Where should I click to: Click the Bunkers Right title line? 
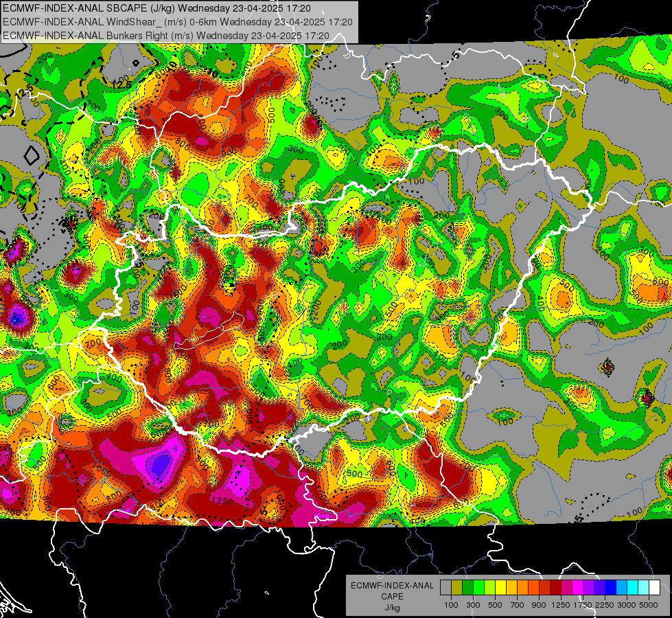[166, 36]
